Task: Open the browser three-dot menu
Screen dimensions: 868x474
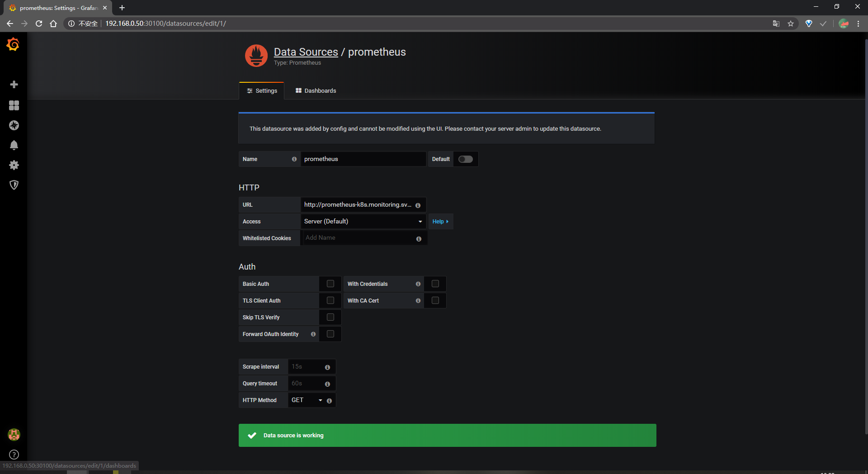Action: click(x=858, y=24)
